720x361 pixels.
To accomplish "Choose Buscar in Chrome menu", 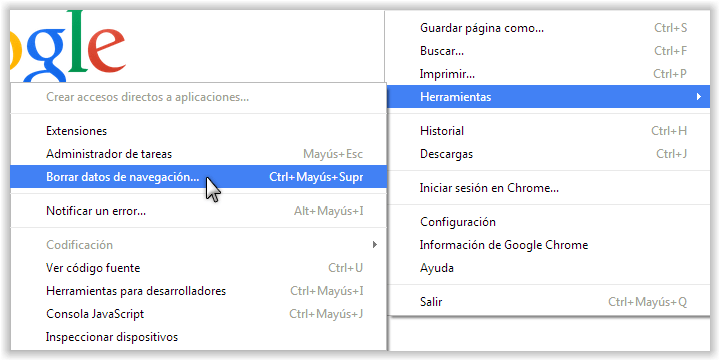I will pos(549,51).
